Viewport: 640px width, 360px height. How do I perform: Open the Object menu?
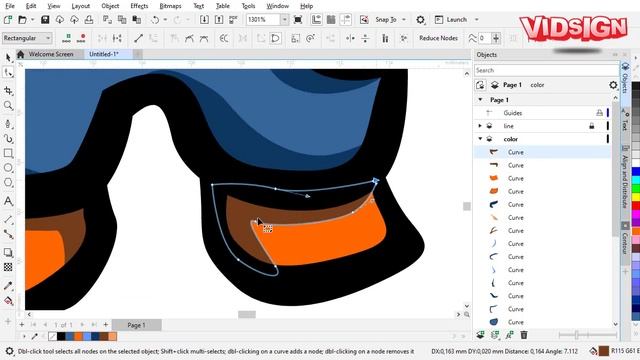click(x=110, y=6)
